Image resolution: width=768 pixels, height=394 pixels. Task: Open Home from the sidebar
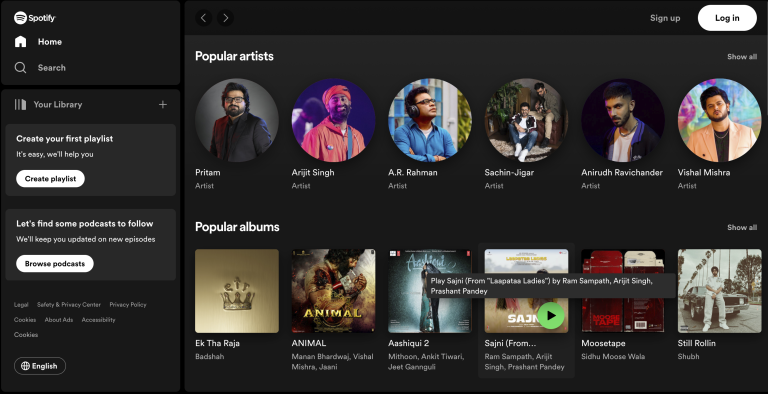[x=38, y=42]
